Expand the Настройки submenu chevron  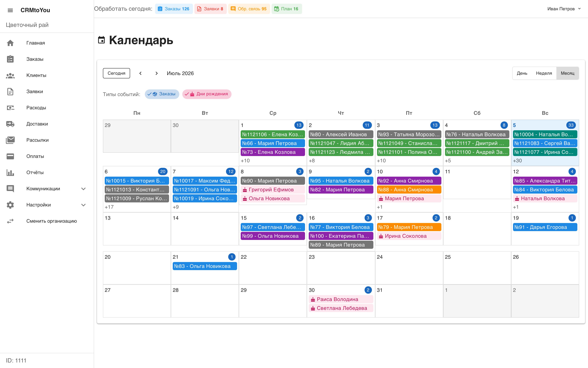83,205
